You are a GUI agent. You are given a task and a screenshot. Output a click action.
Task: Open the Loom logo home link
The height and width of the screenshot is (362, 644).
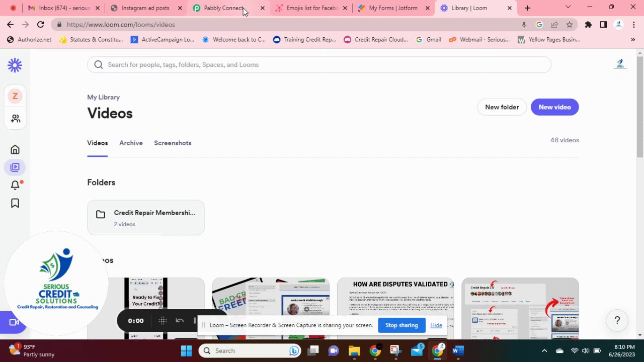(x=15, y=65)
